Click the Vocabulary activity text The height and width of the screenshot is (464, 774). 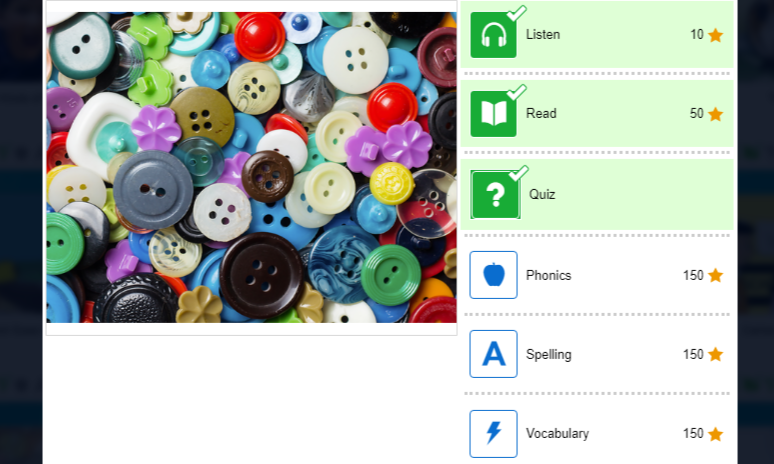pyautogui.click(x=557, y=433)
